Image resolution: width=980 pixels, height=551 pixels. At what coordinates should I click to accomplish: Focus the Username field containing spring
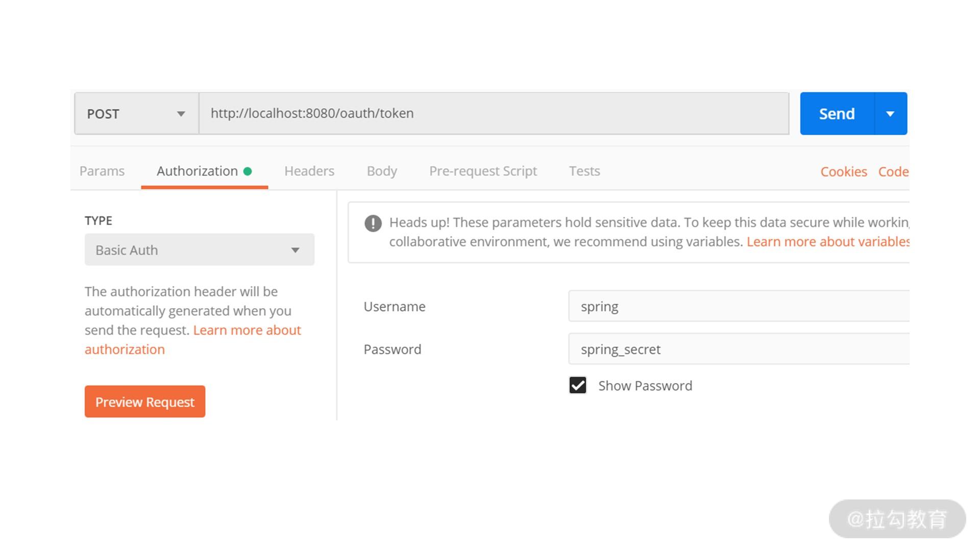pyautogui.click(x=738, y=307)
